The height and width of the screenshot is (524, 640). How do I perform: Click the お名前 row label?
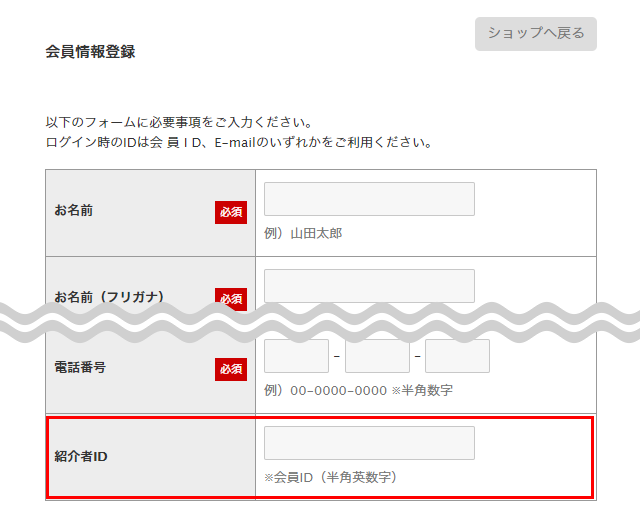[x=74, y=211]
